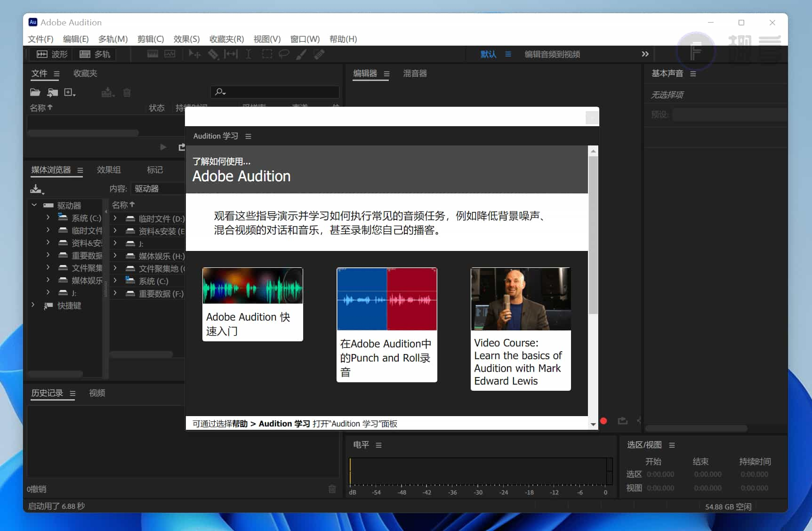Image resolution: width=812 pixels, height=531 pixels.
Task: Open the New File dropdown icon
Action: [70, 92]
